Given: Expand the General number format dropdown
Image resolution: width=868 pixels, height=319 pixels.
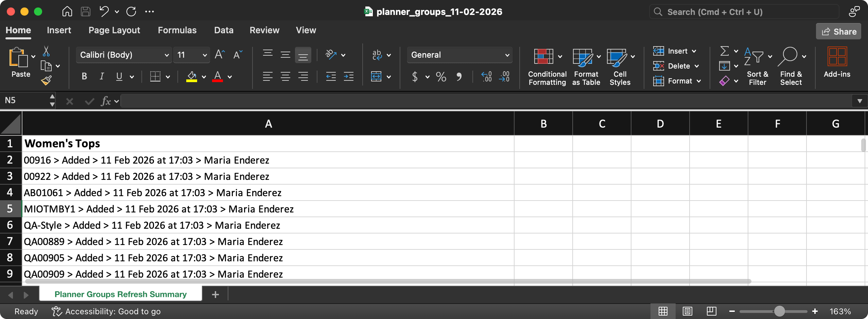Looking at the screenshot, I should click(x=506, y=55).
